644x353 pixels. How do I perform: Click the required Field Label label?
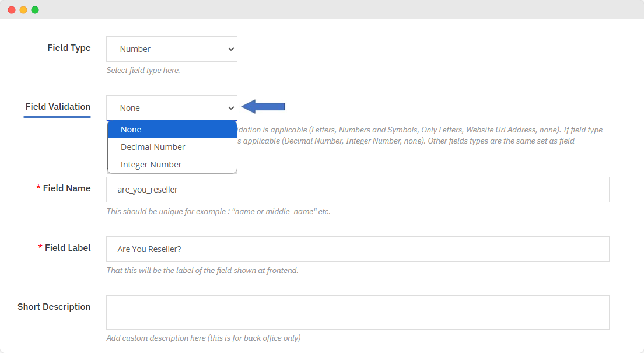point(68,248)
